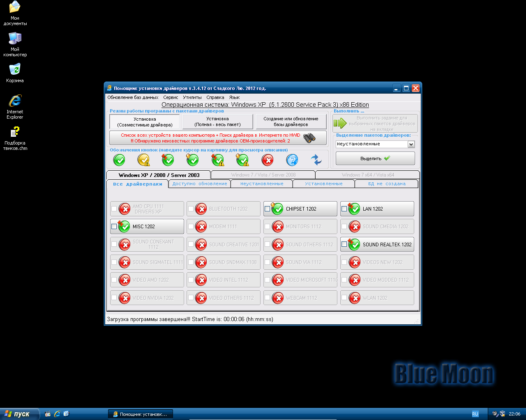Open the Справка menu
The image size is (526, 420).
[x=215, y=97]
